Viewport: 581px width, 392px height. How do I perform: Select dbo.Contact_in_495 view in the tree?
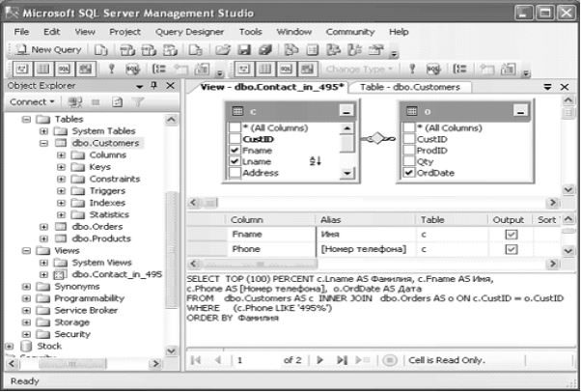[x=117, y=274]
